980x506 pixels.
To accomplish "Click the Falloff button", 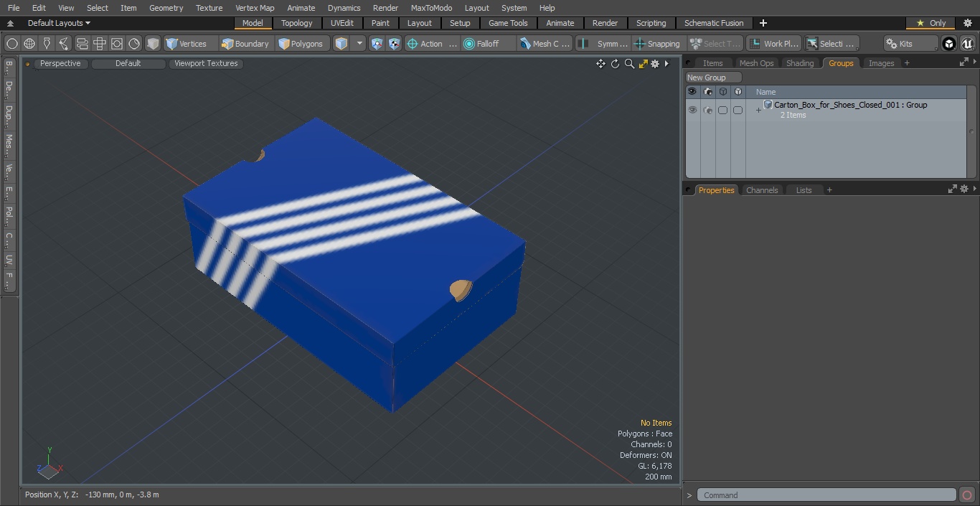I will (489, 44).
